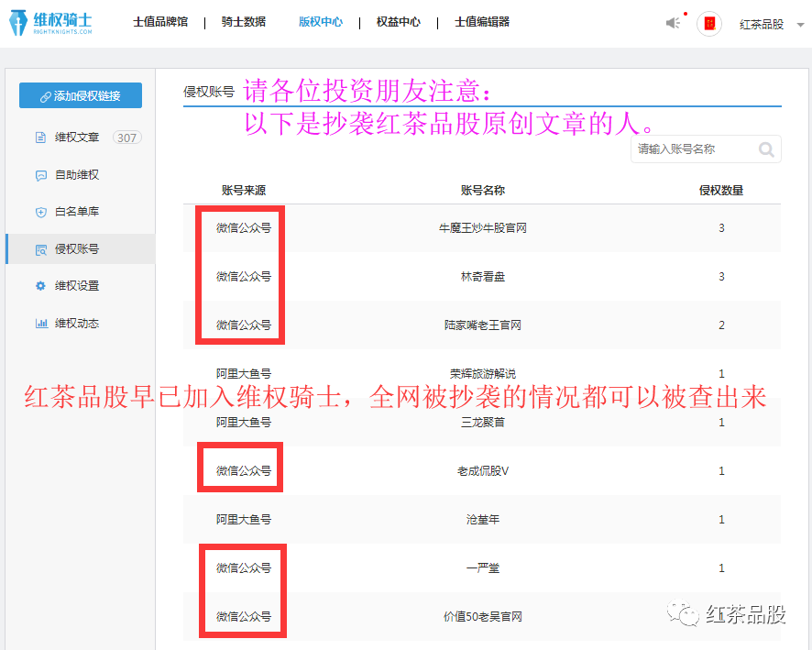Select account 老成侃股V

483,471
